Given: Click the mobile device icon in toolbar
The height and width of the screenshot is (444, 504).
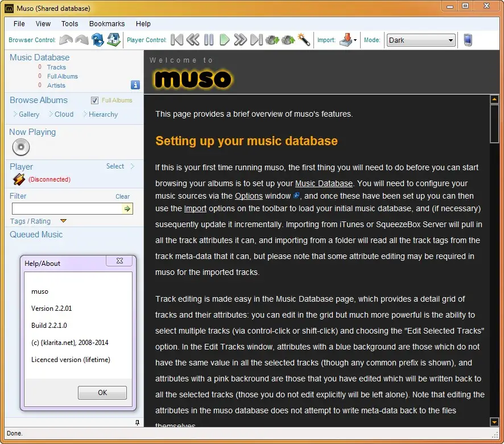Looking at the screenshot, I should click(x=468, y=40).
